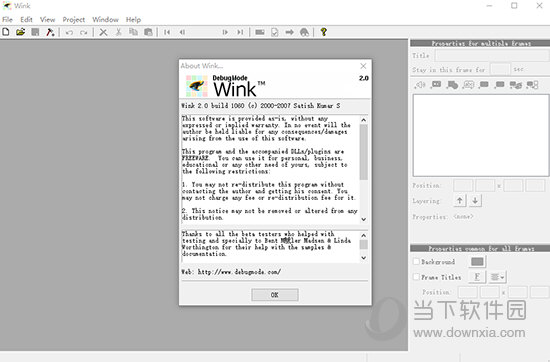Jump to last frame icon

240,32
